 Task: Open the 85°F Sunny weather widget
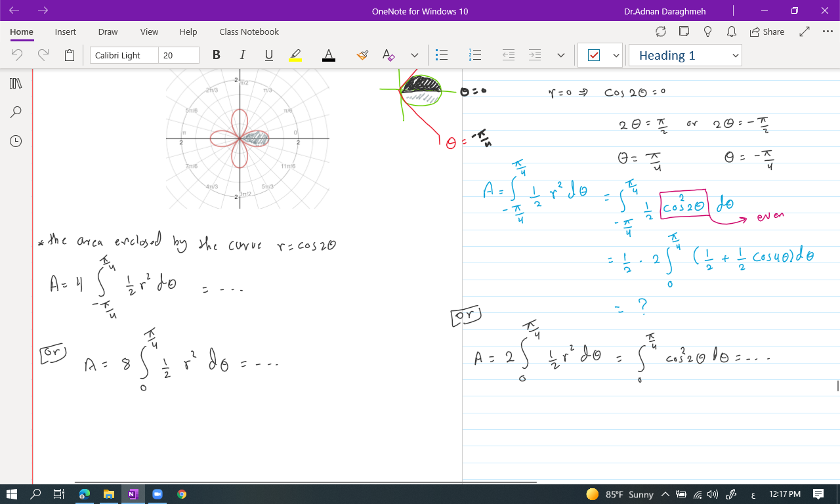click(619, 494)
